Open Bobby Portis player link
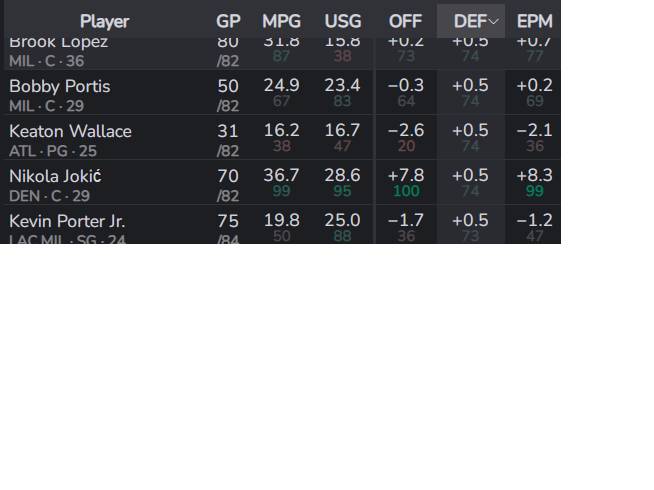This screenshot has width=654, height=490. click(60, 86)
